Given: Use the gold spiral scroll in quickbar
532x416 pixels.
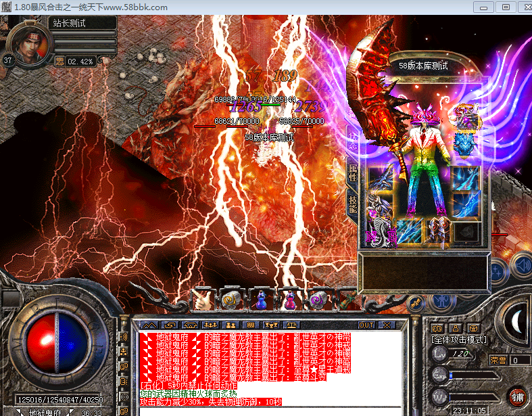Looking at the screenshot, I should click(231, 300).
